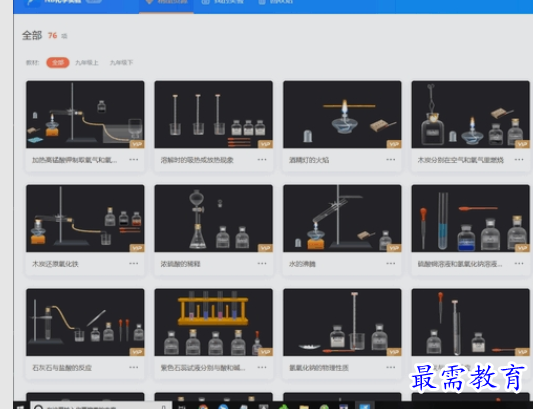533x409 pixels.
Task: Open Chrome from the Windows taskbar
Action: (x=203, y=407)
